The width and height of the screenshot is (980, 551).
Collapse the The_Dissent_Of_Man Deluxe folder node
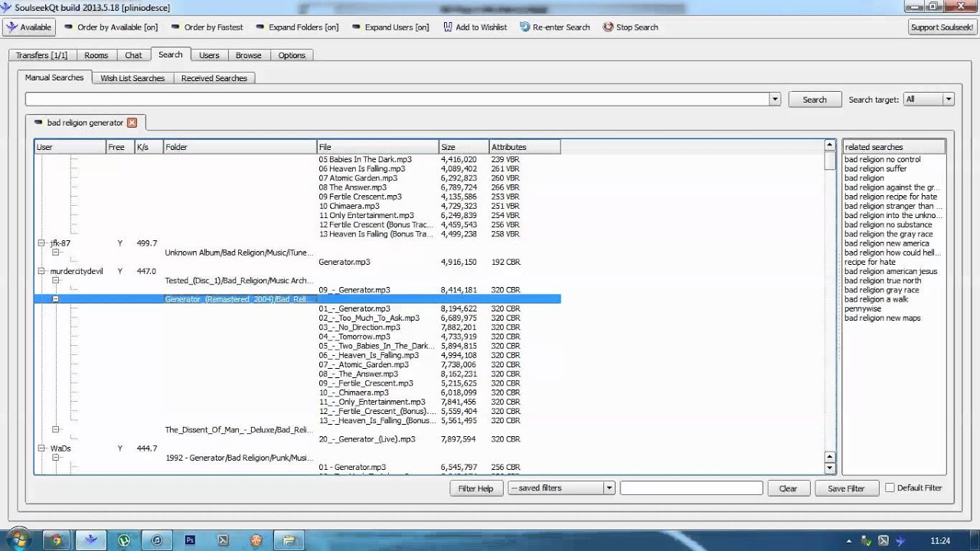click(56, 430)
